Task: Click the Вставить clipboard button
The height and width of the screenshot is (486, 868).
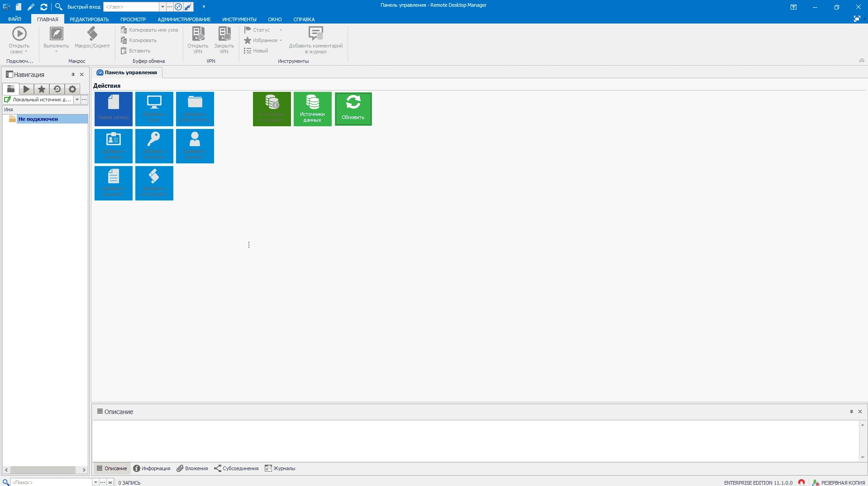Action: (136, 51)
